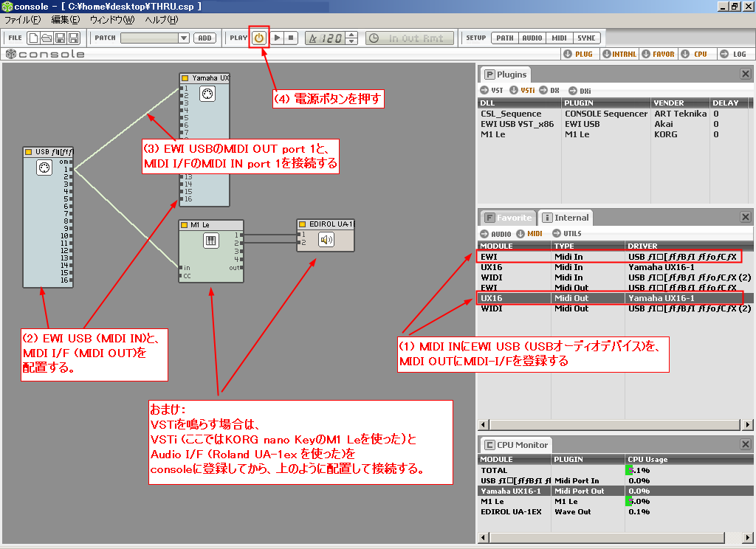Click the MIDI connector icon on USB module
Screen dimensions: 756x549
coord(44,168)
